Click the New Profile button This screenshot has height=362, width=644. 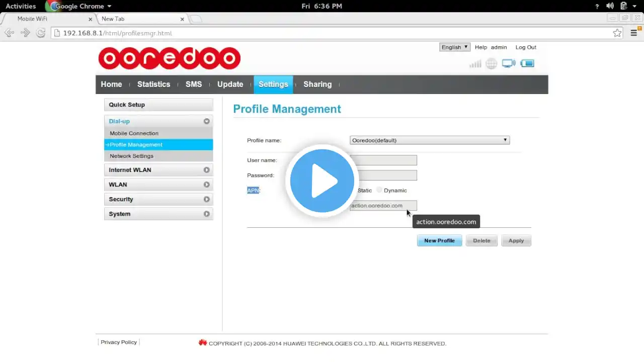pos(439,241)
